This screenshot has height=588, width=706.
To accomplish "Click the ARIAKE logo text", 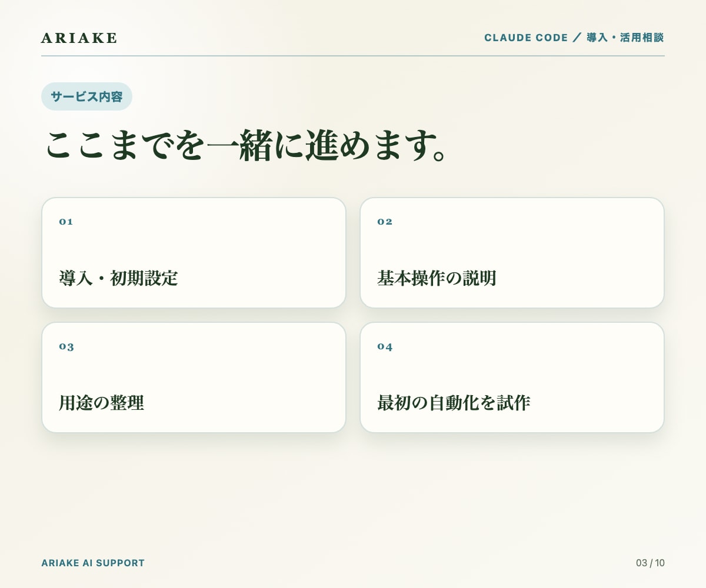I will (x=79, y=38).
